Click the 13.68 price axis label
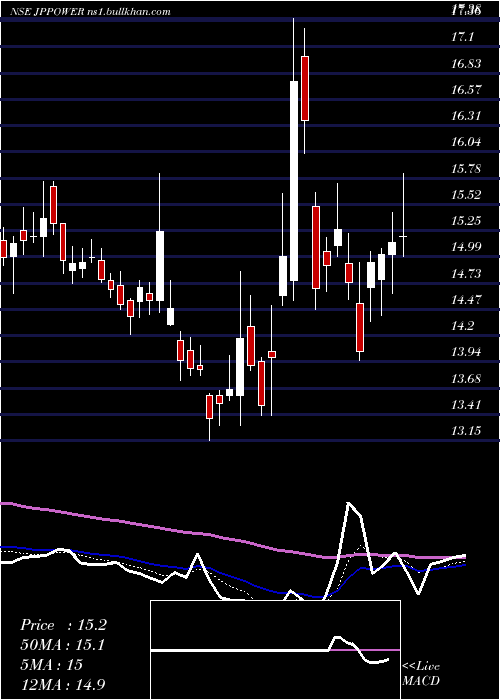The image size is (500, 700). click(466, 379)
